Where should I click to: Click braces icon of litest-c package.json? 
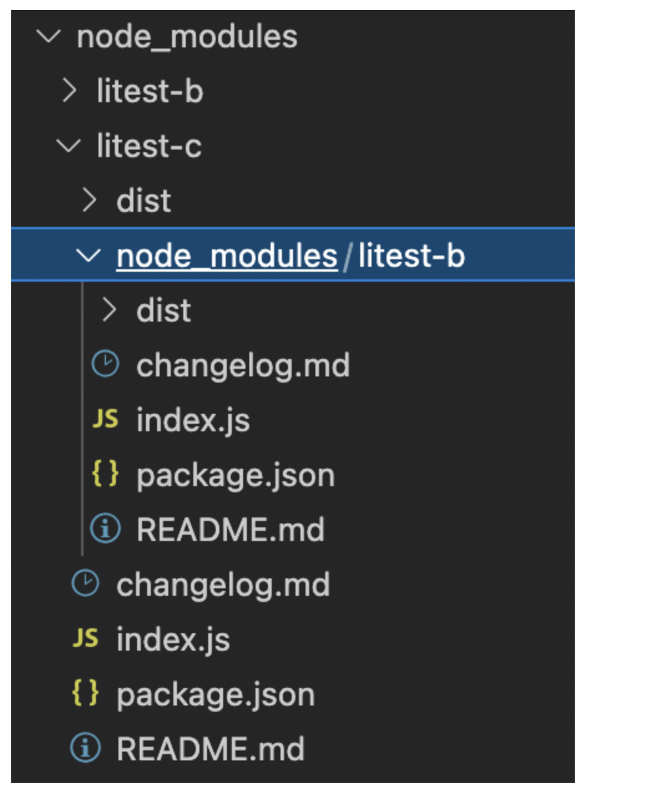click(x=85, y=693)
